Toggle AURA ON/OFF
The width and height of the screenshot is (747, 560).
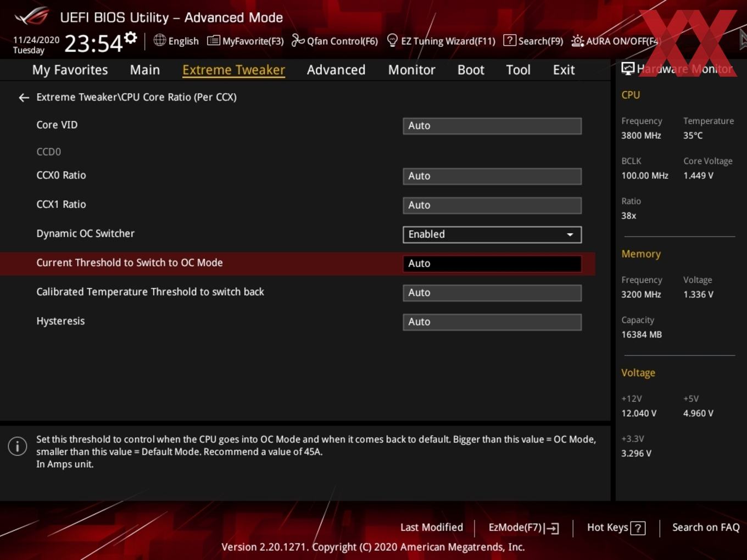click(622, 41)
